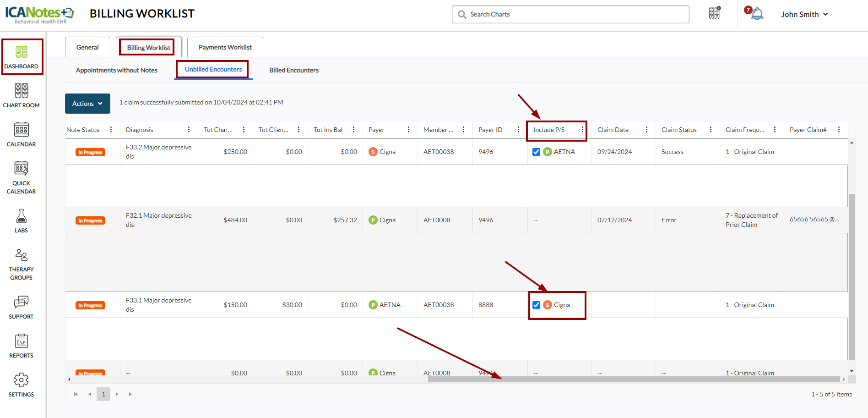The height and width of the screenshot is (418, 868).
Task: Select the Appointments without Notes link
Action: tap(116, 70)
